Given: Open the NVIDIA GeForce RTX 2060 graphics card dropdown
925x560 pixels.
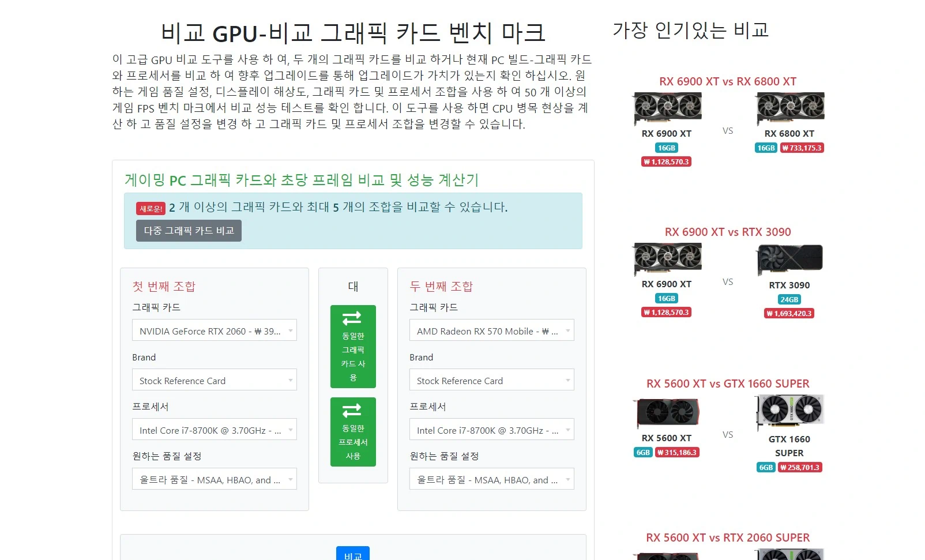Looking at the screenshot, I should point(215,330).
